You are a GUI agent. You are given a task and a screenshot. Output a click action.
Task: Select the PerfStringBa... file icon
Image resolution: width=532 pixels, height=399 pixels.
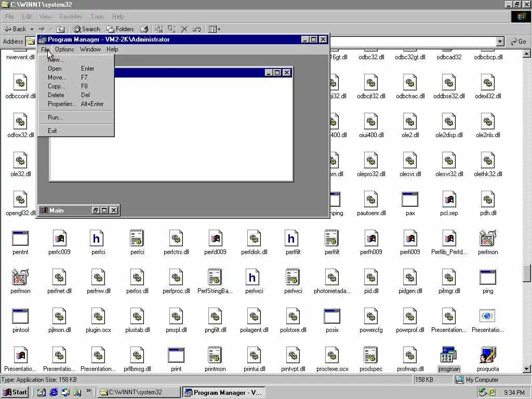[x=215, y=277]
